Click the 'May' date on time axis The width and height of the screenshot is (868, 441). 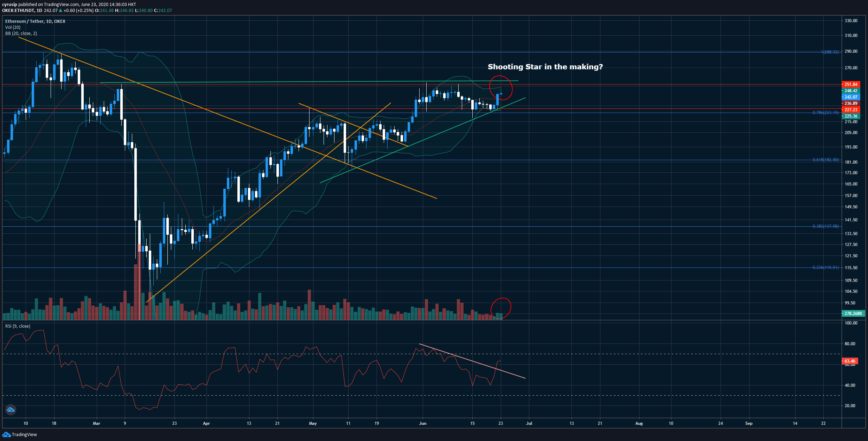point(313,423)
